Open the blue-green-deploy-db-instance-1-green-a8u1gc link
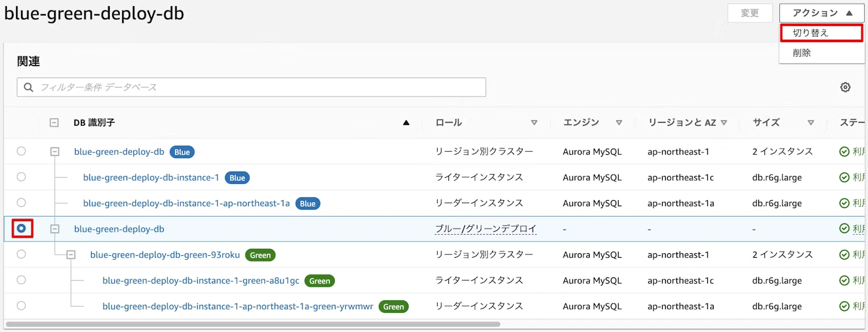This screenshot has height=332, width=868. click(201, 281)
